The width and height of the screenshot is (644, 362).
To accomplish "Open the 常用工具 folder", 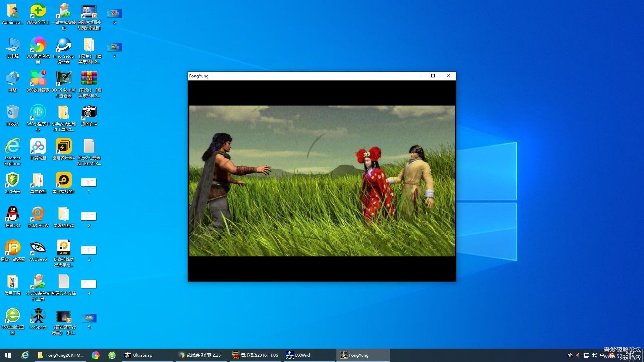I will point(13,285).
